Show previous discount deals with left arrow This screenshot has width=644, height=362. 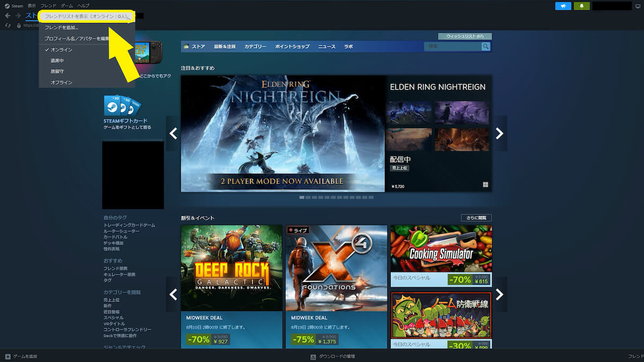click(173, 294)
